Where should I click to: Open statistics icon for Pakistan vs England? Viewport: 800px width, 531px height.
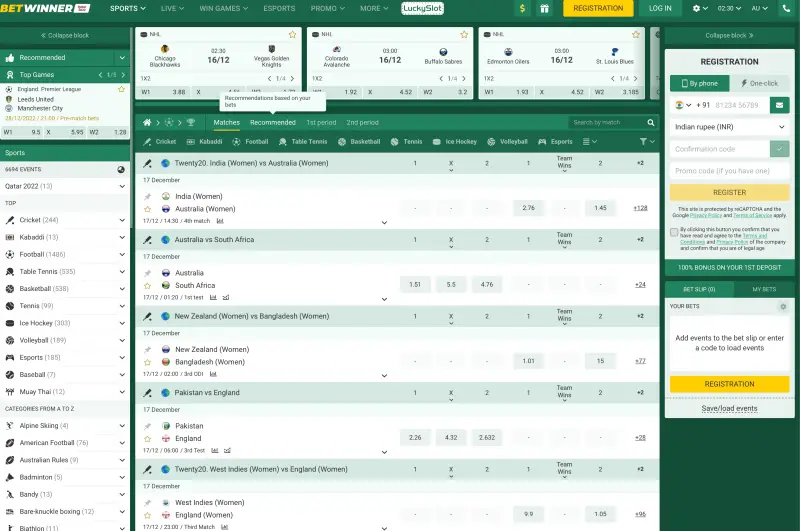click(215, 450)
